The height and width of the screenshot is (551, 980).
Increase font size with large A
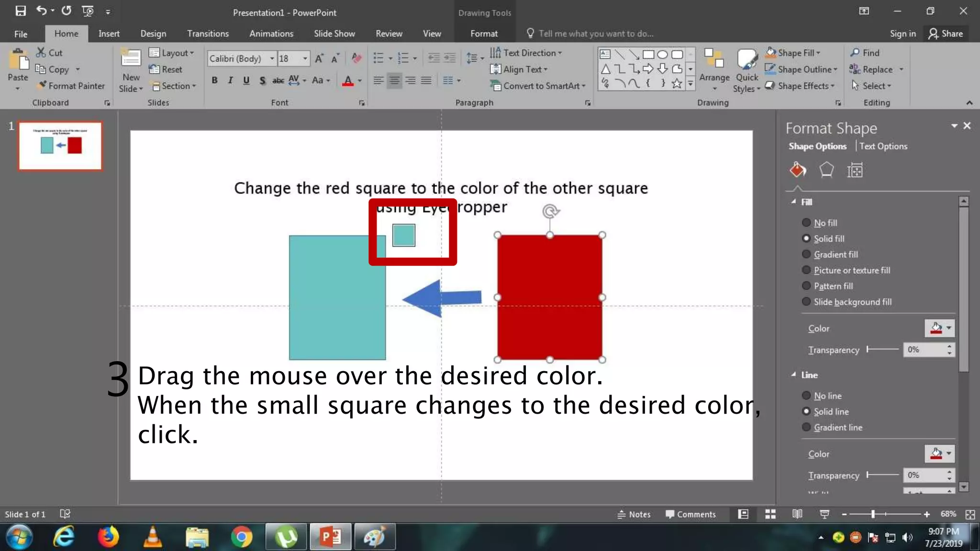click(x=319, y=58)
